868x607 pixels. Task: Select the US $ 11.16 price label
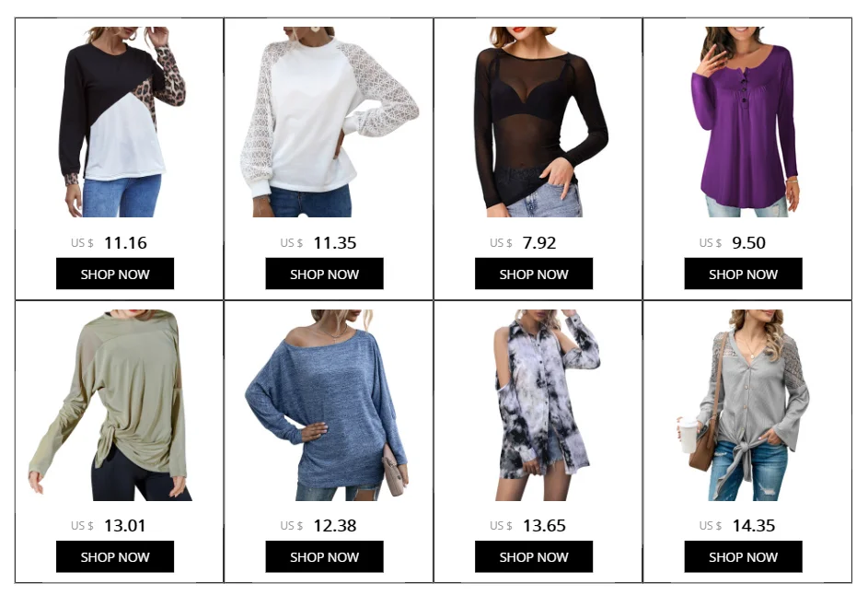tap(109, 242)
